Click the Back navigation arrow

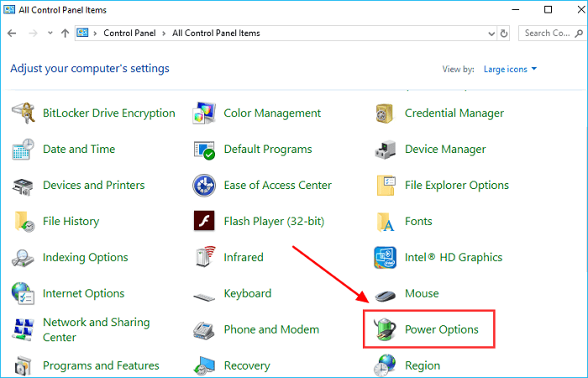(13, 34)
